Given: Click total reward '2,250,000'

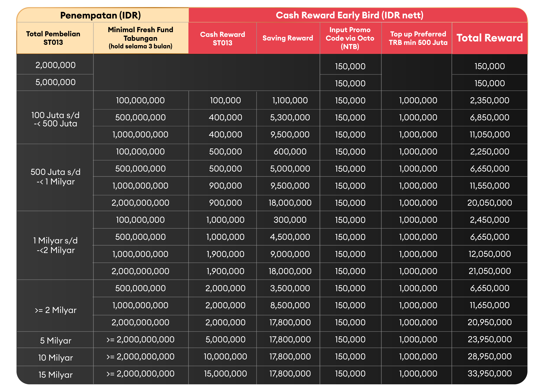Looking at the screenshot, I should click(x=490, y=151).
